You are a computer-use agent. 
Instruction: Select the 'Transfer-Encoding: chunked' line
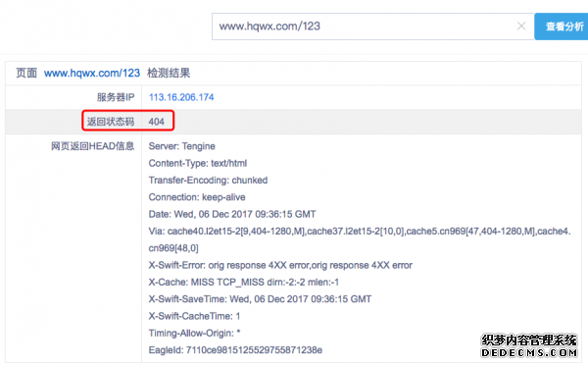tap(208, 181)
